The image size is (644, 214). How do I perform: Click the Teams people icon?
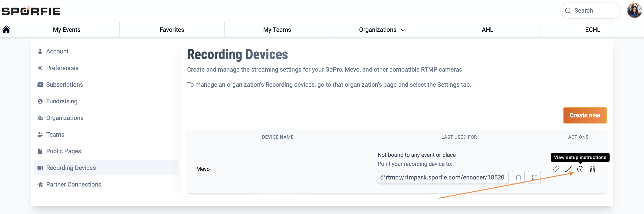click(x=40, y=135)
